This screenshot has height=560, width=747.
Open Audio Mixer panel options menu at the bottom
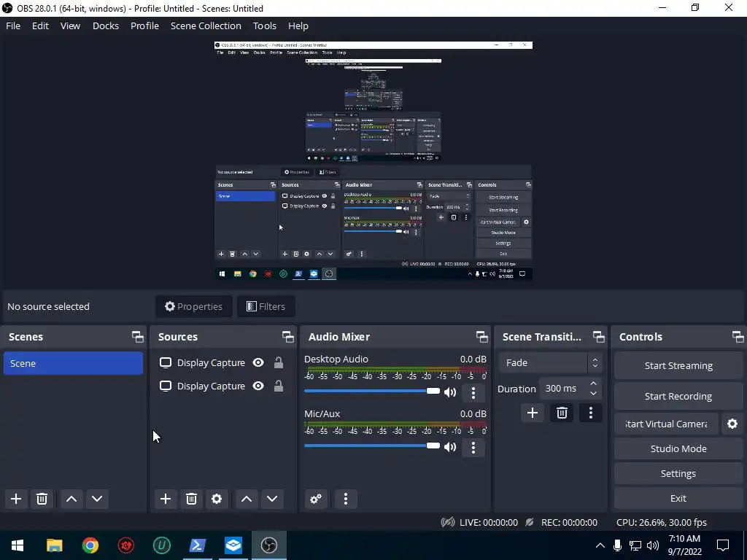tap(346, 499)
